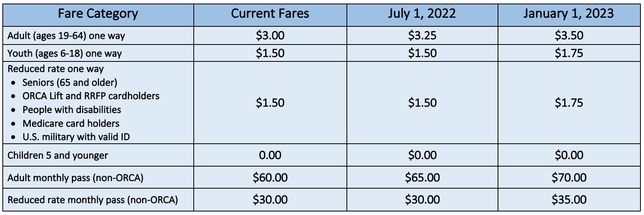Click U.S. military with valid ID bullet

[76, 137]
